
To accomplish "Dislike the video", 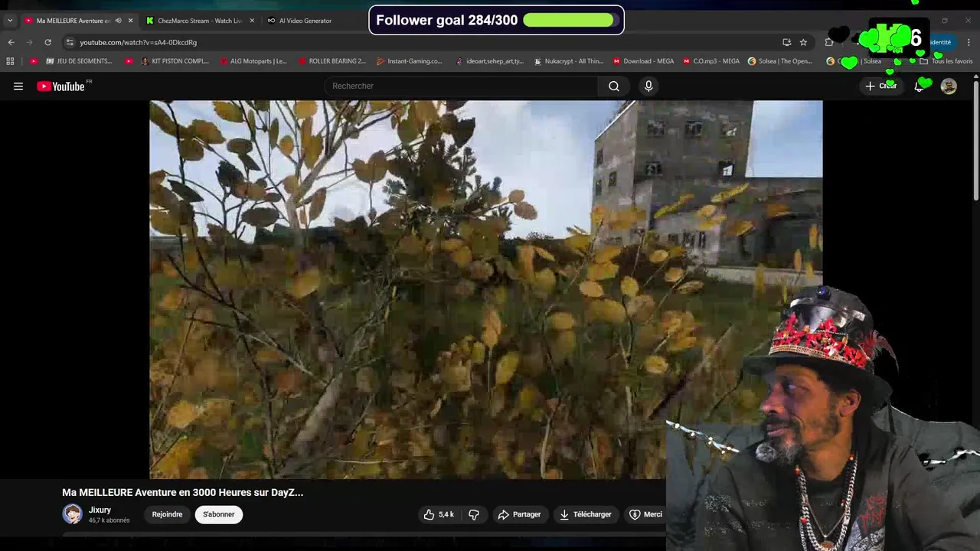I will tap(474, 514).
